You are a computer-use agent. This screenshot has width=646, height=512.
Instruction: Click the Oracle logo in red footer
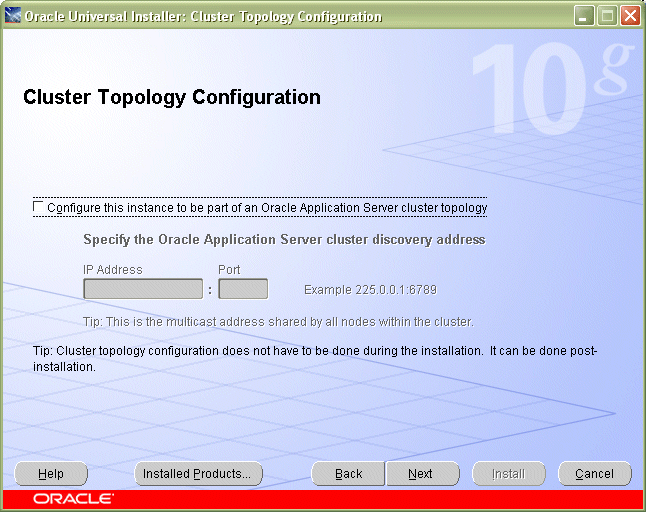(73, 499)
